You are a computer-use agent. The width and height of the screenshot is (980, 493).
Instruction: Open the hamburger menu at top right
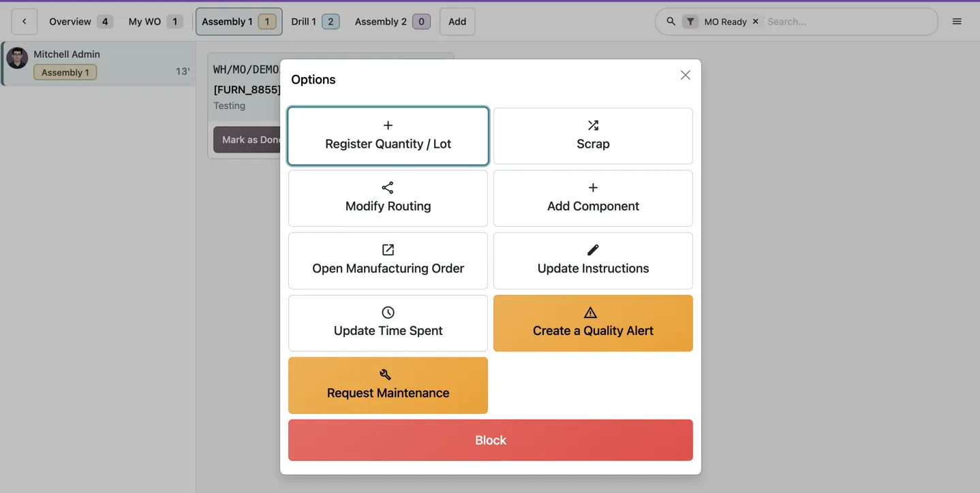pos(957,22)
